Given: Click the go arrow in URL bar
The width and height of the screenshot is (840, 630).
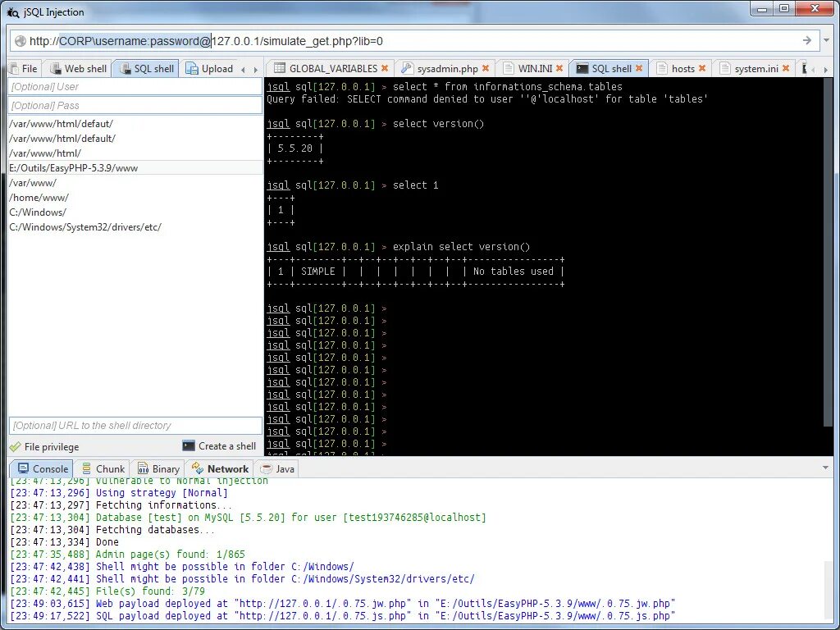Looking at the screenshot, I should pyautogui.click(x=807, y=40).
